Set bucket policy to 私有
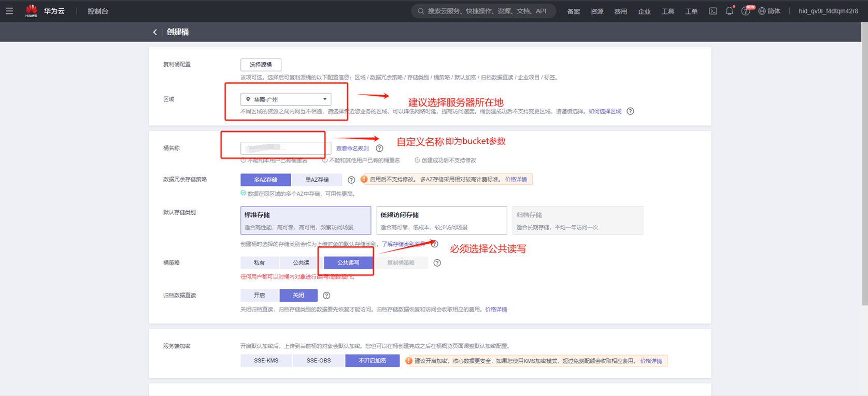 pyautogui.click(x=260, y=263)
